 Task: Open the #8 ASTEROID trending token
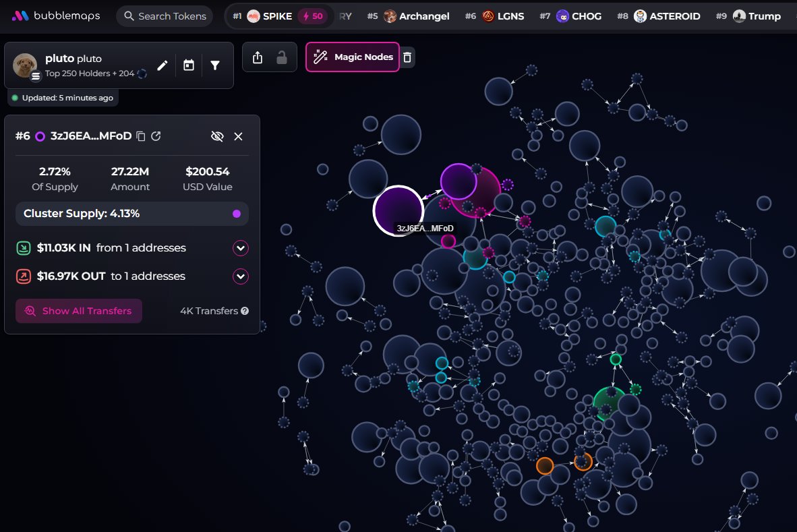click(x=658, y=16)
